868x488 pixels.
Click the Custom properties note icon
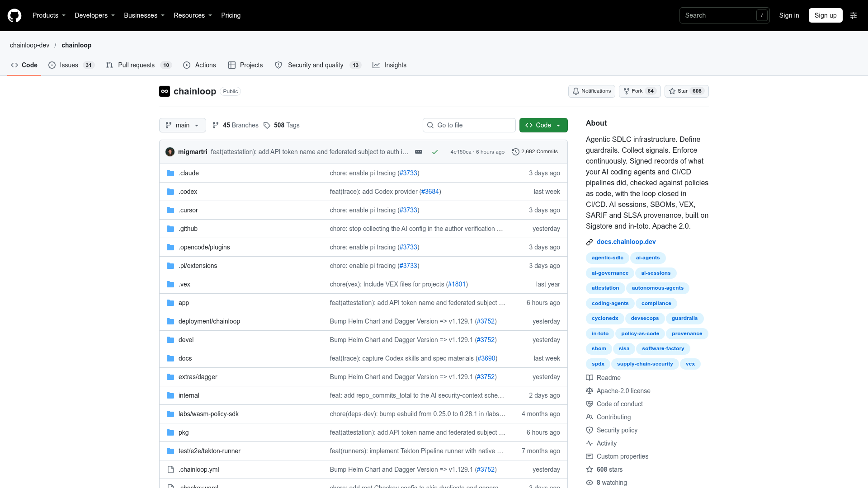tap(590, 456)
